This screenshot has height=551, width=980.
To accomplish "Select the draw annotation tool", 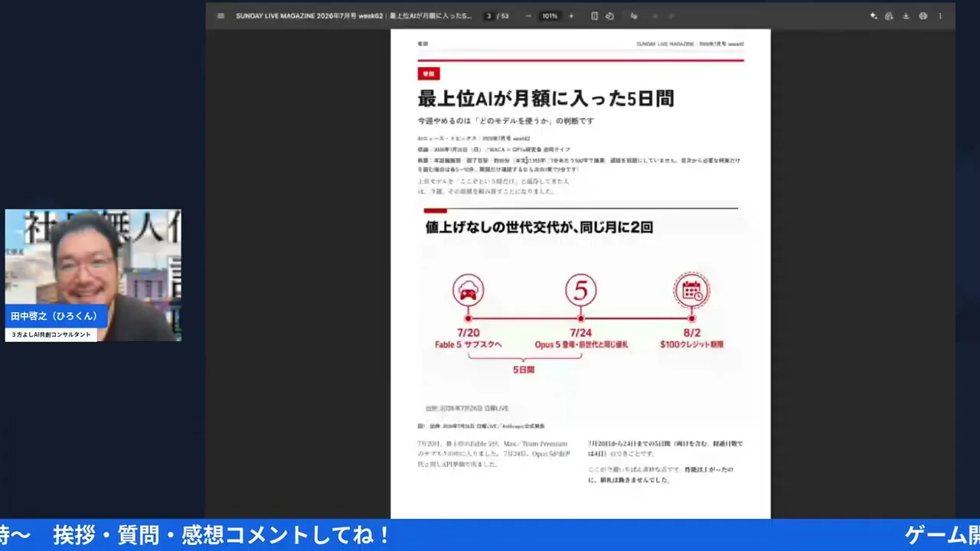I will (x=634, y=16).
